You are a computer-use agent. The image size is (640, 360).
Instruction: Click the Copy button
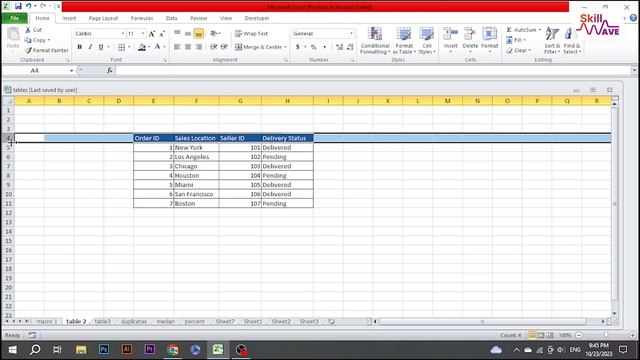coord(37,40)
